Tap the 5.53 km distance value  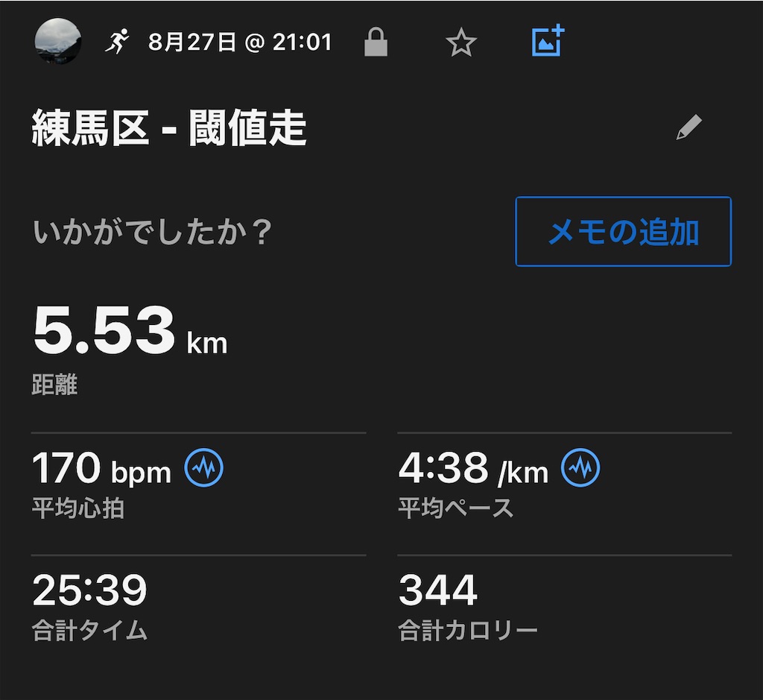click(x=130, y=330)
